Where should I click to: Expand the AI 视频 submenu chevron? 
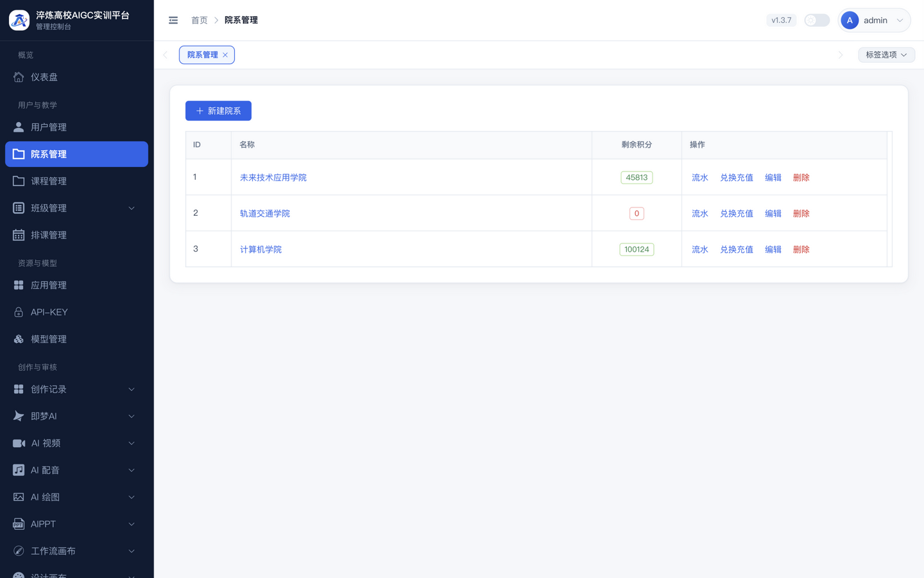coord(132,443)
